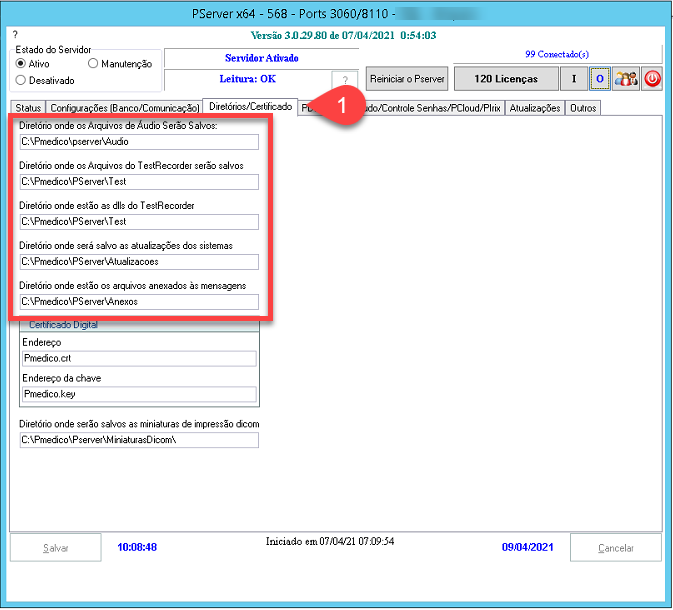Click the help question mark at top-left
Image resolution: width=673 pixels, height=610 pixels.
[15, 35]
